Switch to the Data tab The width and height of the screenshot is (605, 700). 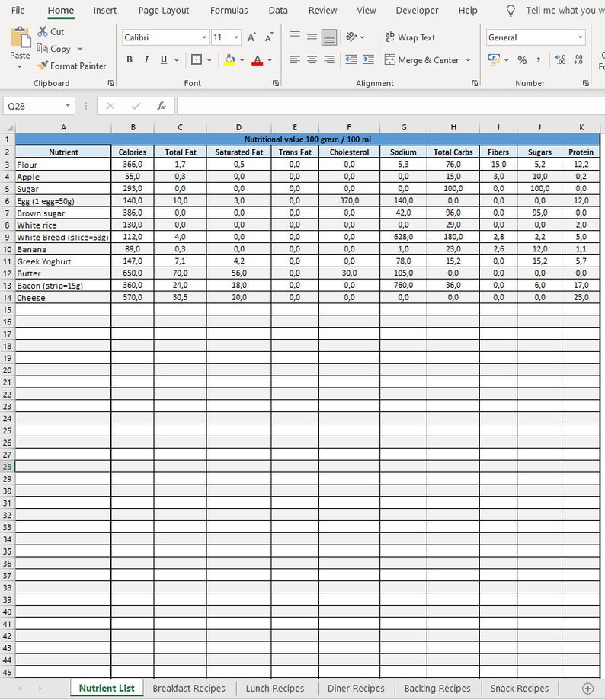point(278,10)
